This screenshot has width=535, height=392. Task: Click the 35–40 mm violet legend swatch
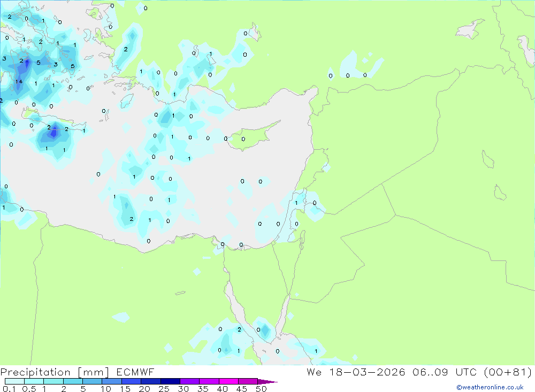[209, 381]
